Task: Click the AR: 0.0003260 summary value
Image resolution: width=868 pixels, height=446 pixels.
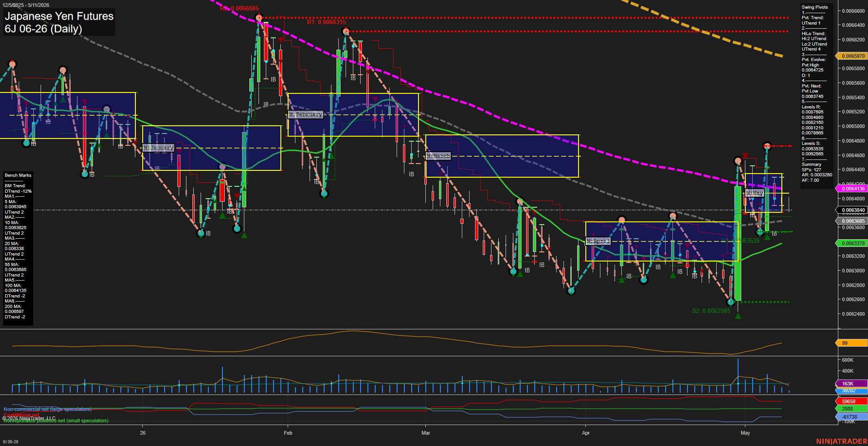Action: pyautogui.click(x=817, y=175)
